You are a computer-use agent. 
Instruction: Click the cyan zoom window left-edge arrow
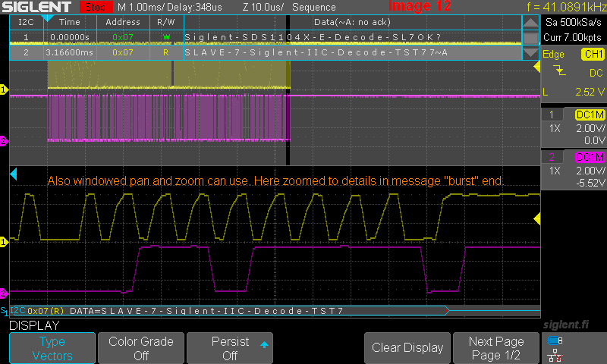coord(13,174)
